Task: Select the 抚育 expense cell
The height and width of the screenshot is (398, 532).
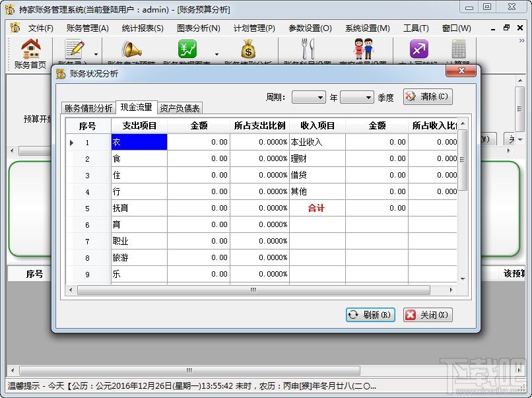Action: [x=139, y=208]
